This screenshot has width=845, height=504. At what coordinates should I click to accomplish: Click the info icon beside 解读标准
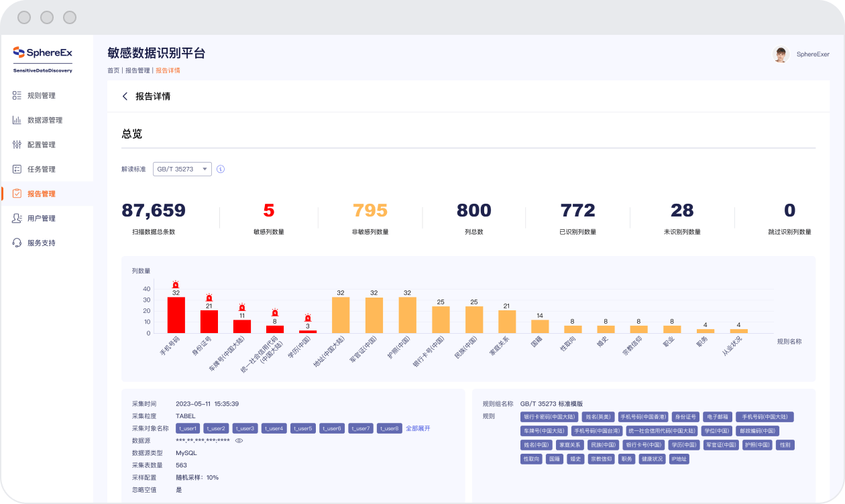click(x=221, y=169)
